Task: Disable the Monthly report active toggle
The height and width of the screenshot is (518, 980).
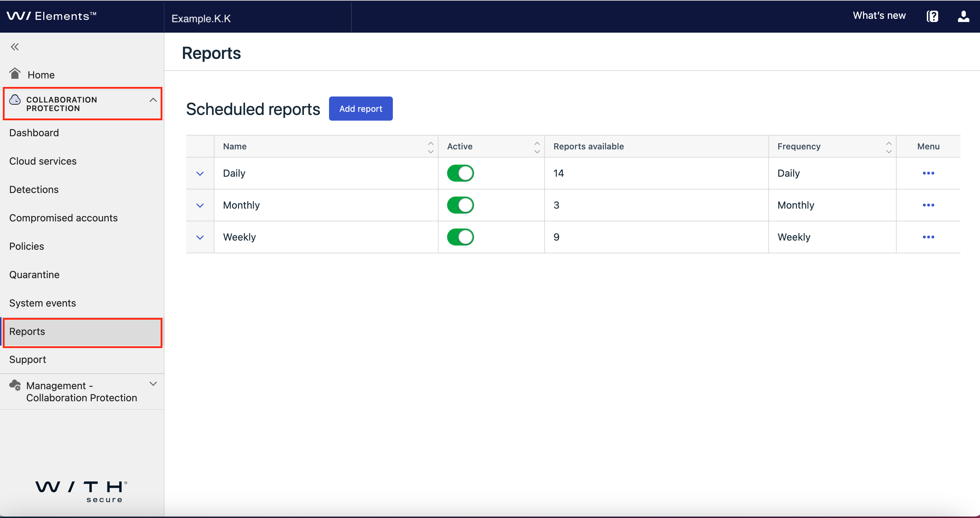Action: [x=460, y=205]
